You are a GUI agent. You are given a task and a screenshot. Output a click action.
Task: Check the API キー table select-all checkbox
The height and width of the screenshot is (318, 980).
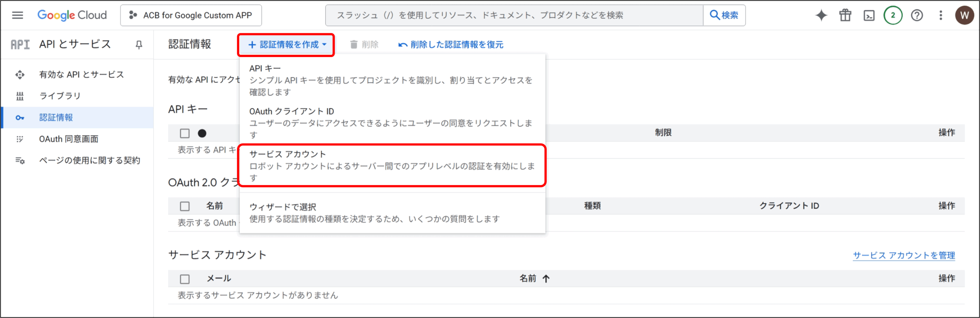(x=185, y=133)
